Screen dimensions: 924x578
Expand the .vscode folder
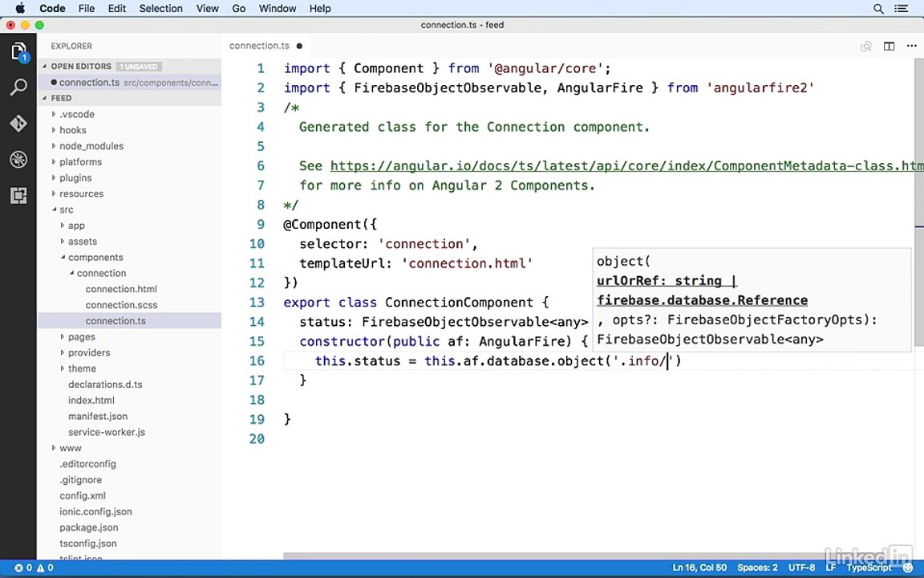coord(129,115)
